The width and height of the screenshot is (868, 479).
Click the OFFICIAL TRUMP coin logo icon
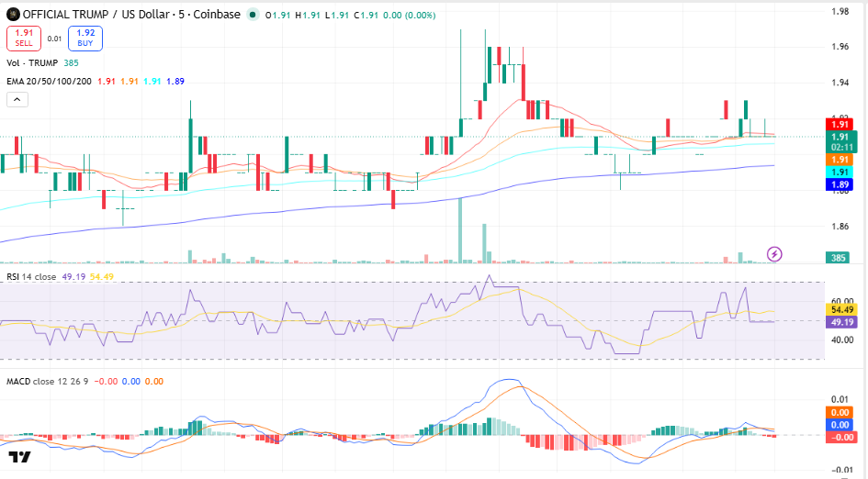tap(13, 15)
